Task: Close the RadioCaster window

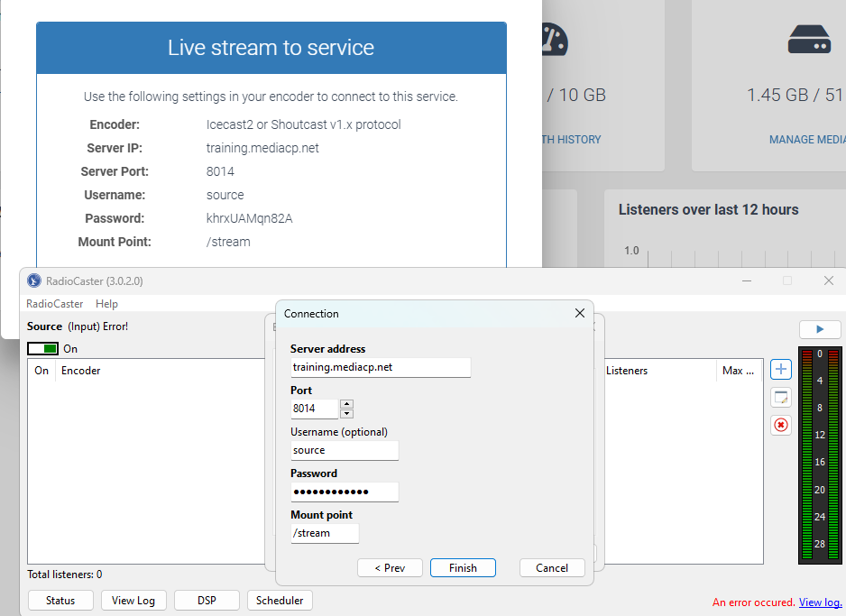Action: pyautogui.click(x=829, y=280)
